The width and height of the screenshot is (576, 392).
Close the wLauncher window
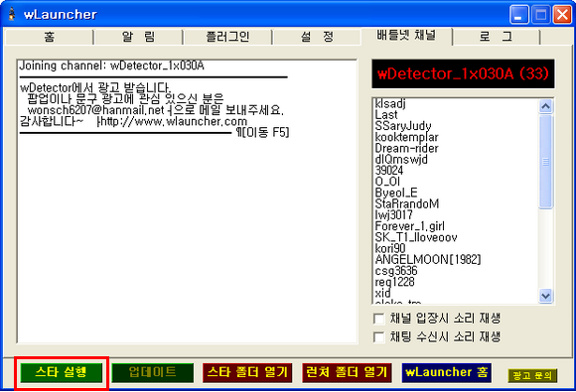(562, 15)
